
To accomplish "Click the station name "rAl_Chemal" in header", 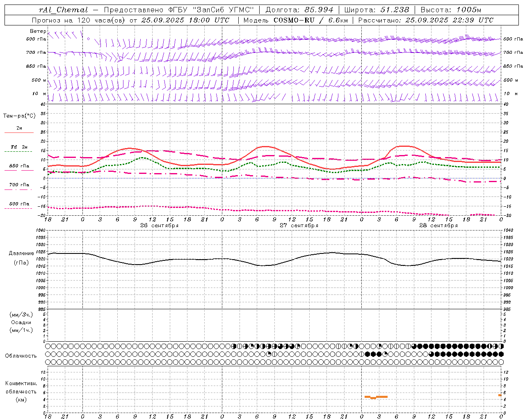I will click(x=63, y=10).
